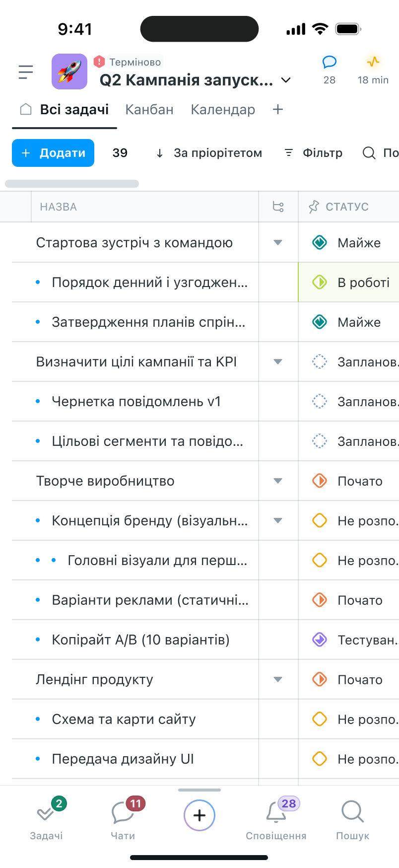
Task: Tap the rocket project avatar
Action: click(x=69, y=72)
